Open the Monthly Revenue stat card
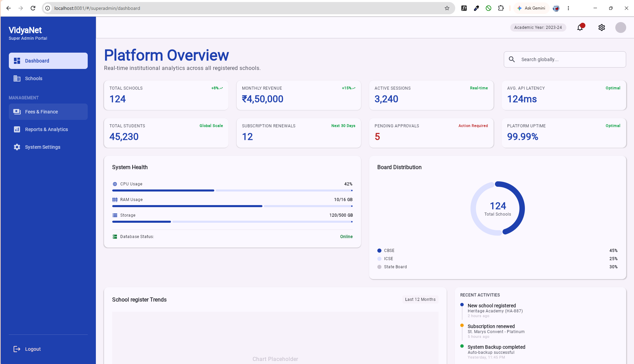Viewport: 634px width, 364px height. [299, 95]
